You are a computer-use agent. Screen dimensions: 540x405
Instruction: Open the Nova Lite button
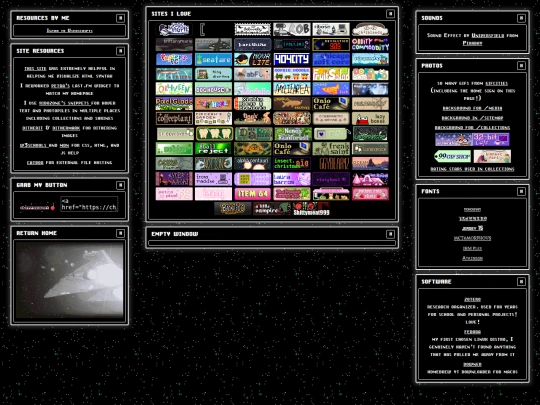[252, 59]
